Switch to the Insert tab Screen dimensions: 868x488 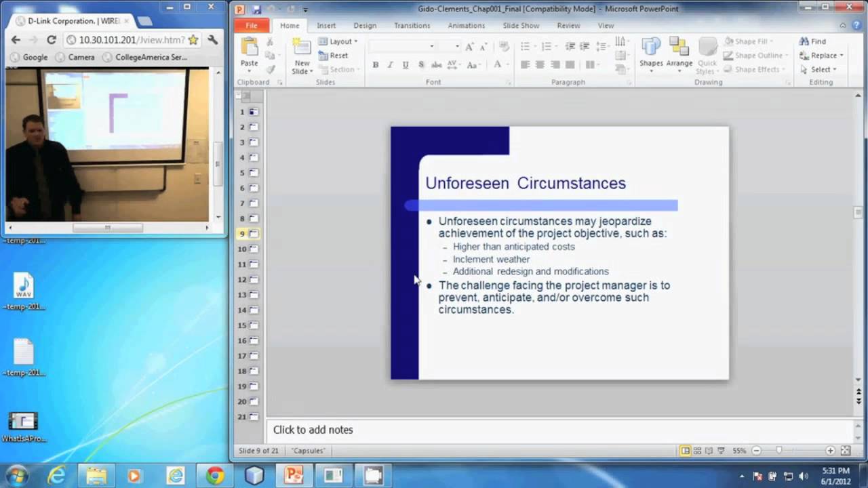[x=326, y=26]
